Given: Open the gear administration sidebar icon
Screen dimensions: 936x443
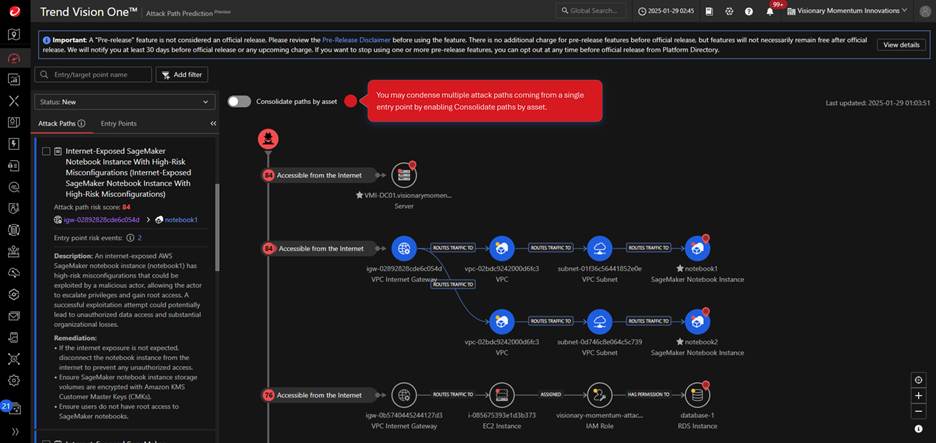Looking at the screenshot, I should (14, 380).
